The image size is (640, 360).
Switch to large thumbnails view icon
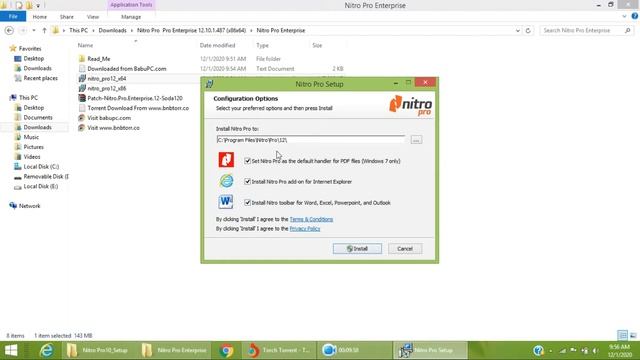pos(633,335)
